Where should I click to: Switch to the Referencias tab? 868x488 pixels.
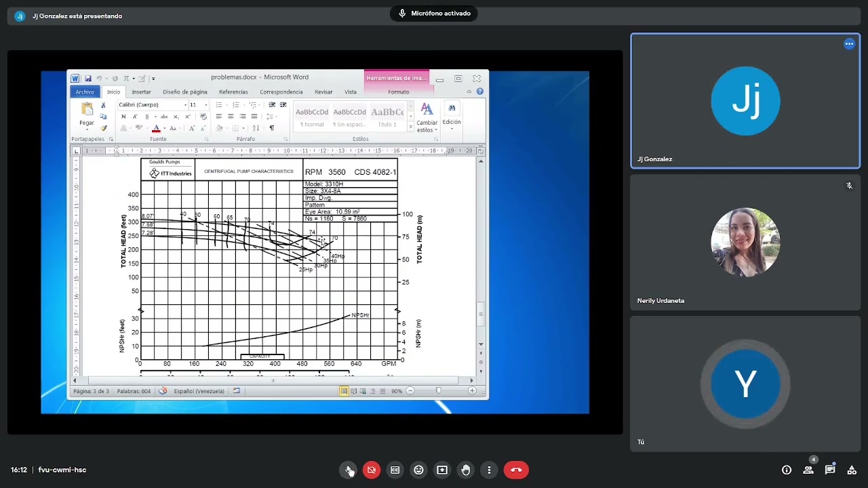click(233, 91)
